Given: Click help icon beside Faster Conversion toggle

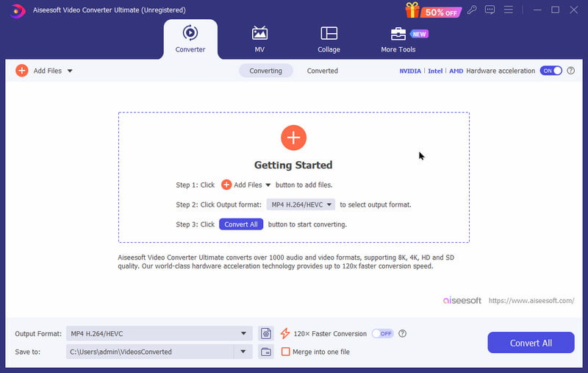Looking at the screenshot, I should click(x=402, y=333).
